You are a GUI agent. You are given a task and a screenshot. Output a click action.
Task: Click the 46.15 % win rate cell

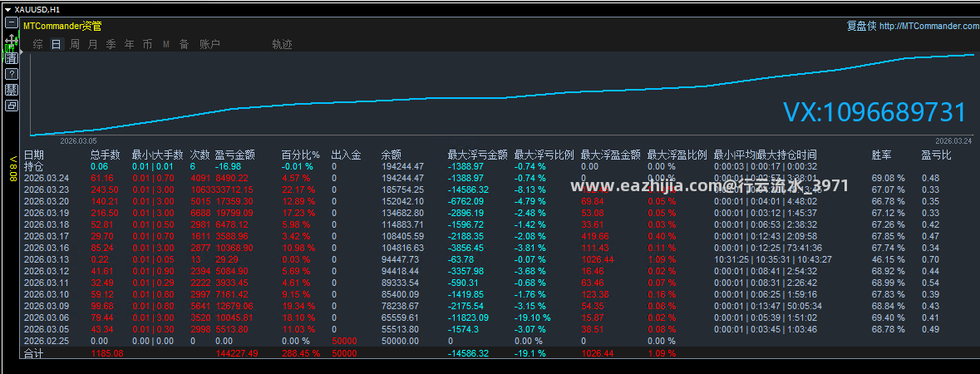[x=888, y=259]
